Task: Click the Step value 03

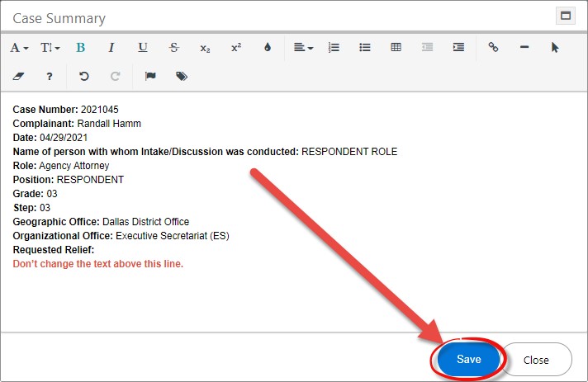Action: click(45, 208)
